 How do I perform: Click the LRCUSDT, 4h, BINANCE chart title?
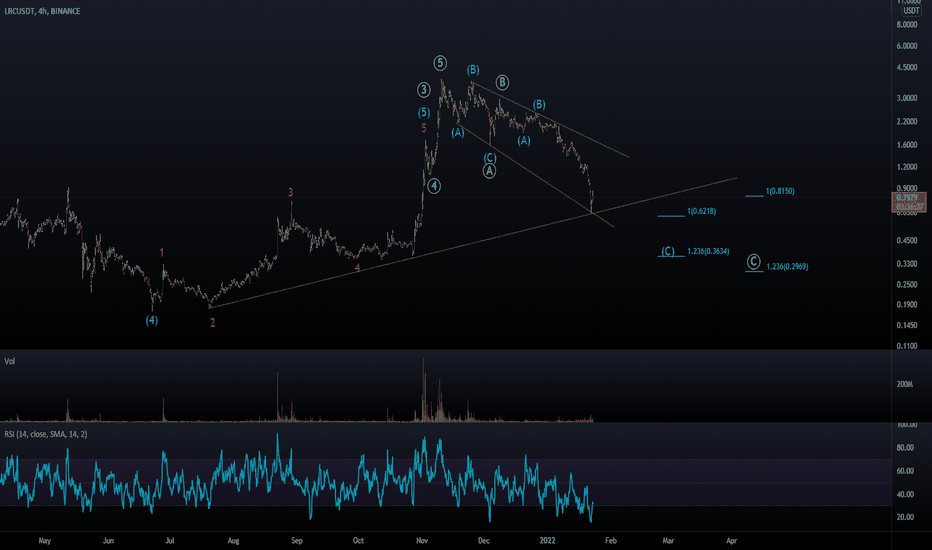[x=42, y=11]
